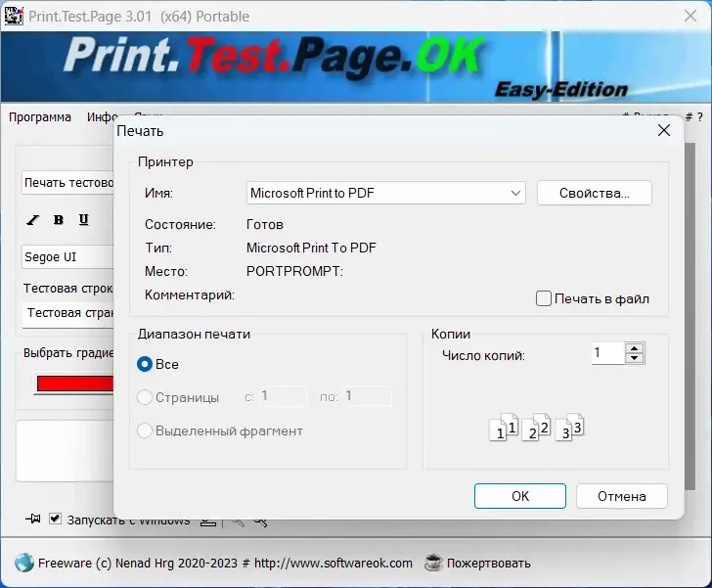Click the Тестовая страница text input
712x588 pixels.
[x=68, y=313]
